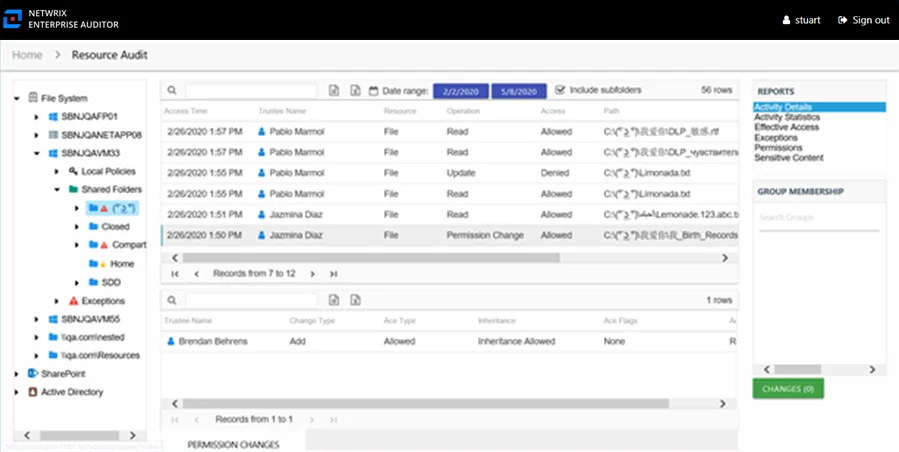The image size is (899, 452).
Task: Collapse the SBNJQAVM33 server node
Action: pos(37,154)
